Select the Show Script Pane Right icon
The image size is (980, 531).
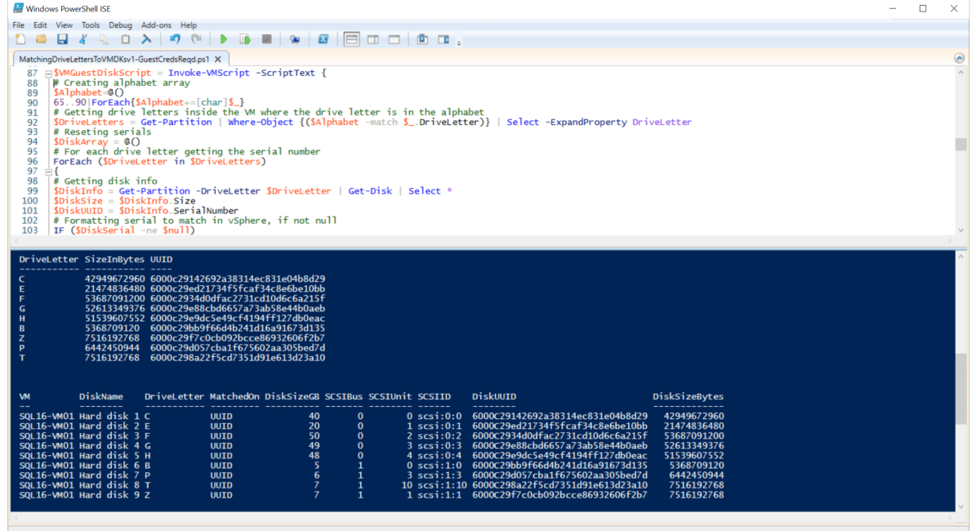373,38
